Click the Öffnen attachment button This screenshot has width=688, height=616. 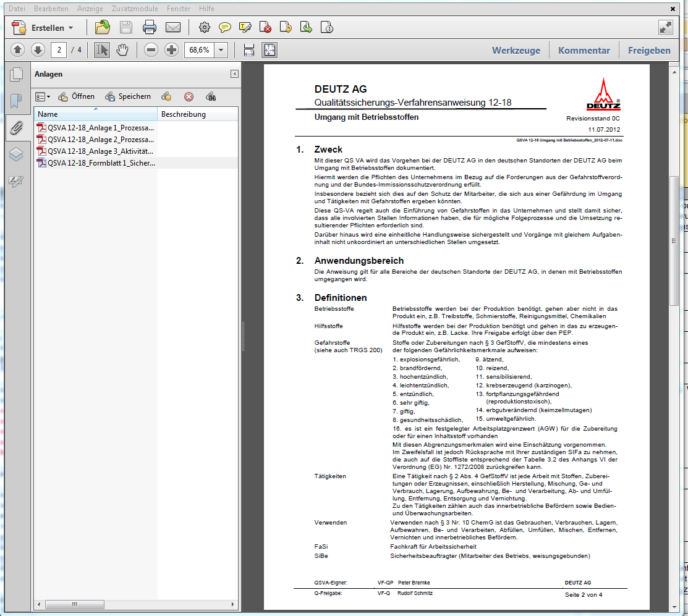[x=77, y=96]
